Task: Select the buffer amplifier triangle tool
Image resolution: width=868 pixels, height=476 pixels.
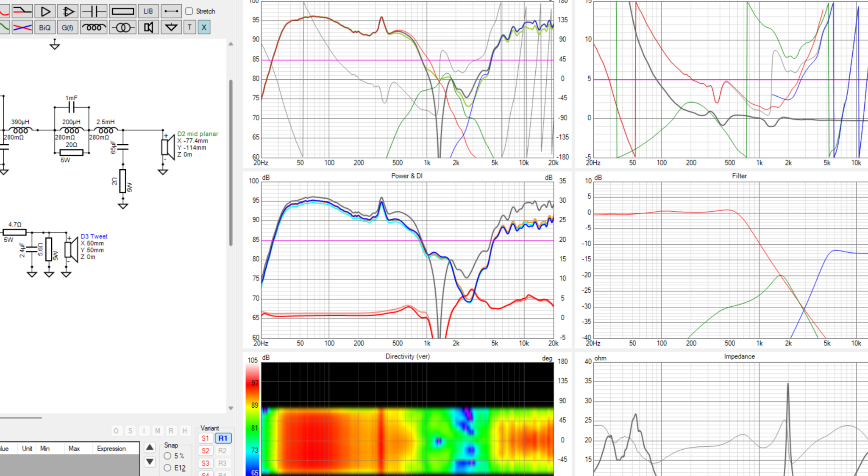Action: pos(45,11)
